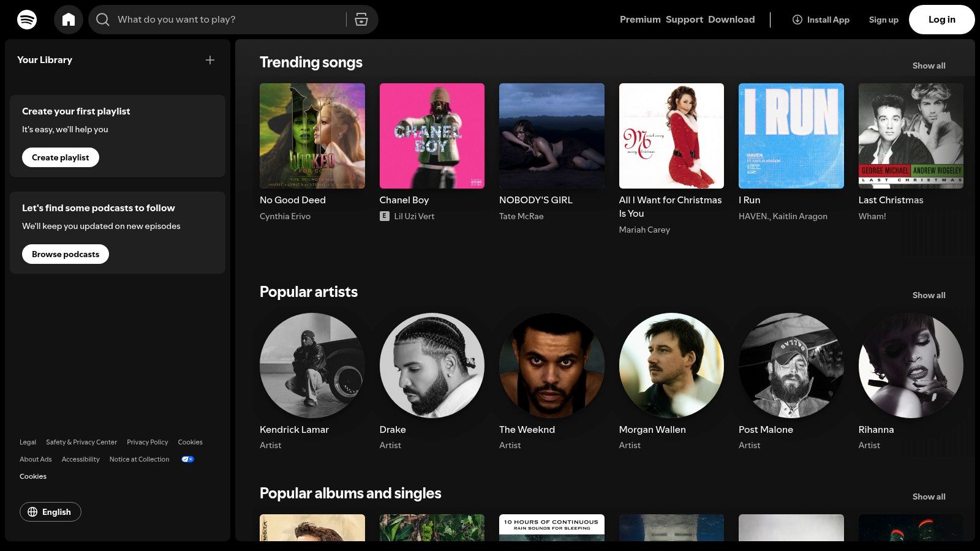Click the privacy choices toggle icon

coord(187,459)
